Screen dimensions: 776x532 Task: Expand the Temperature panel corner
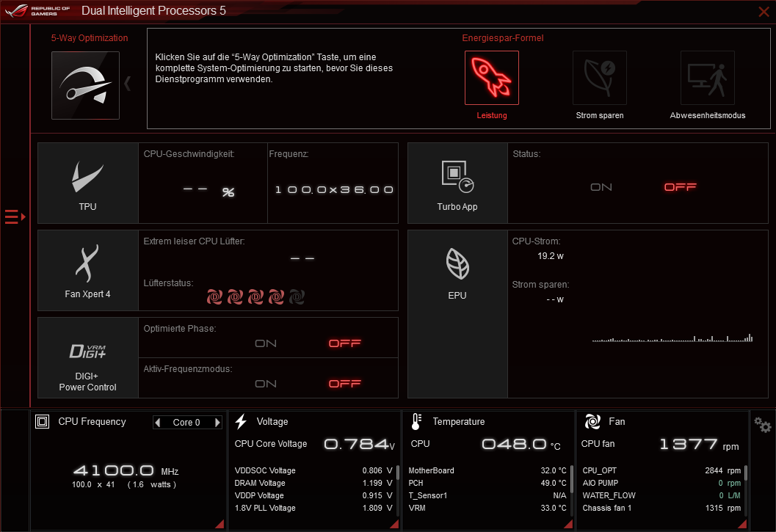click(x=569, y=524)
